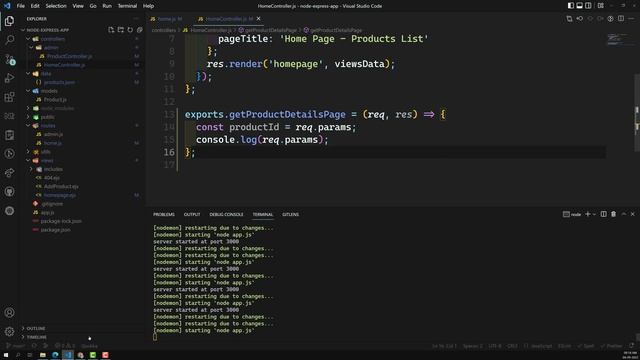Open the new terminal profile dropdown

click(x=594, y=214)
